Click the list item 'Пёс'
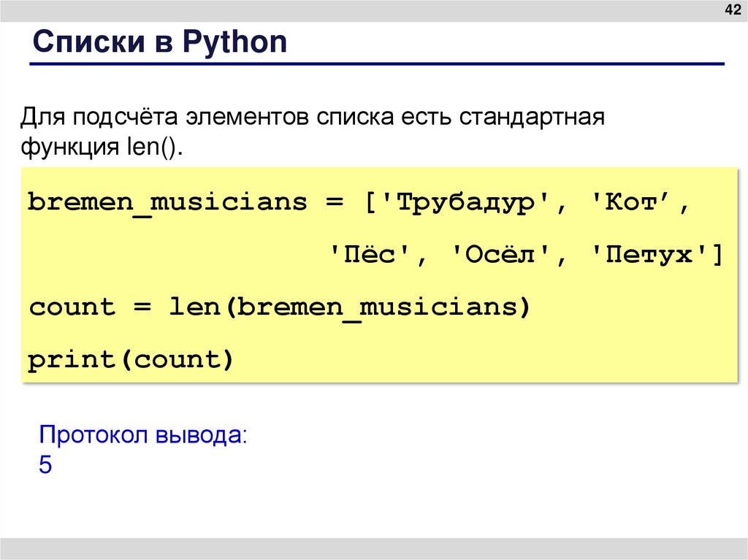Viewport: 748px width, 560px height. (372, 255)
